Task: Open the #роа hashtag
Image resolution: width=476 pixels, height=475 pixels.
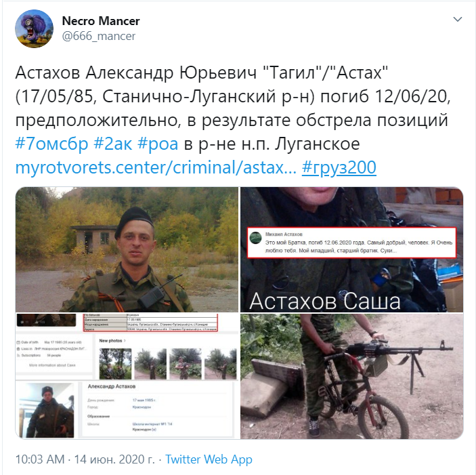Action: coord(158,144)
